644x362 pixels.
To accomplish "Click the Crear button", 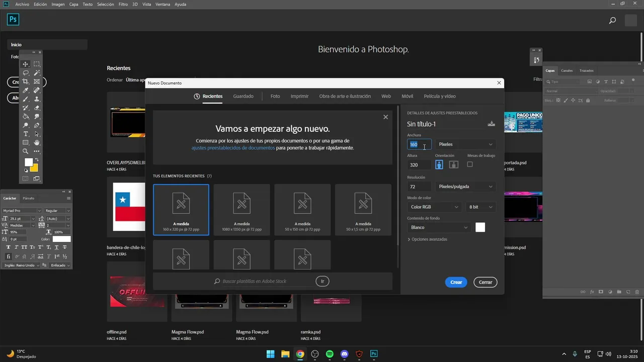I will pos(456,282).
